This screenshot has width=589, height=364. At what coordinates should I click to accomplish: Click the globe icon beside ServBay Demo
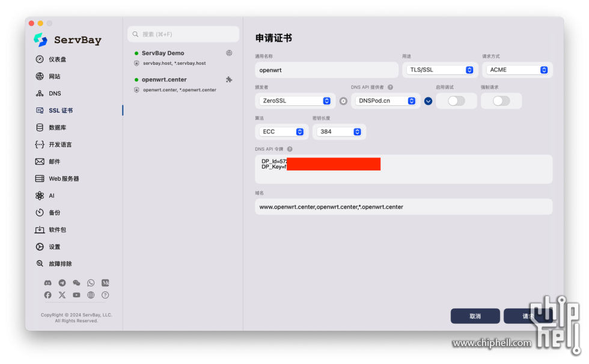pyautogui.click(x=229, y=53)
